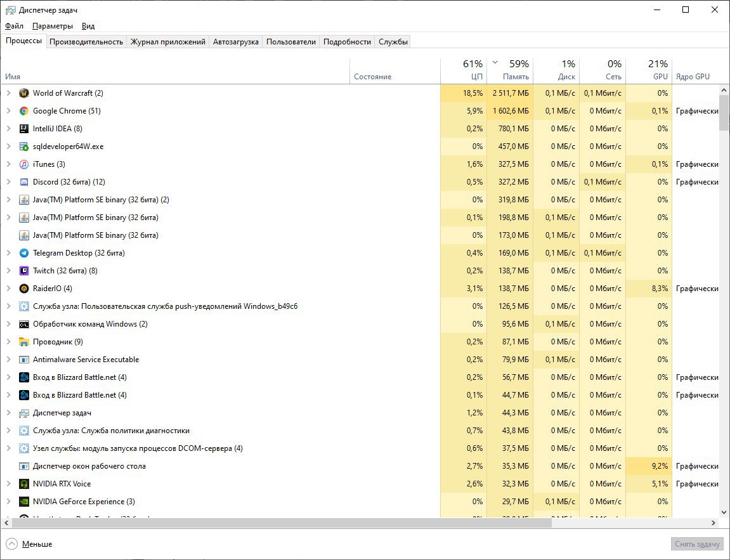Screen dimensions: 730x560
Task: Click the Диспетчер задач process row icon
Action: click(23, 413)
